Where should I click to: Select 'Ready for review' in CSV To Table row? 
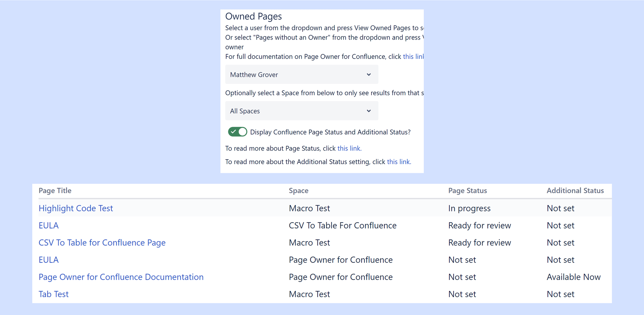tap(479, 242)
